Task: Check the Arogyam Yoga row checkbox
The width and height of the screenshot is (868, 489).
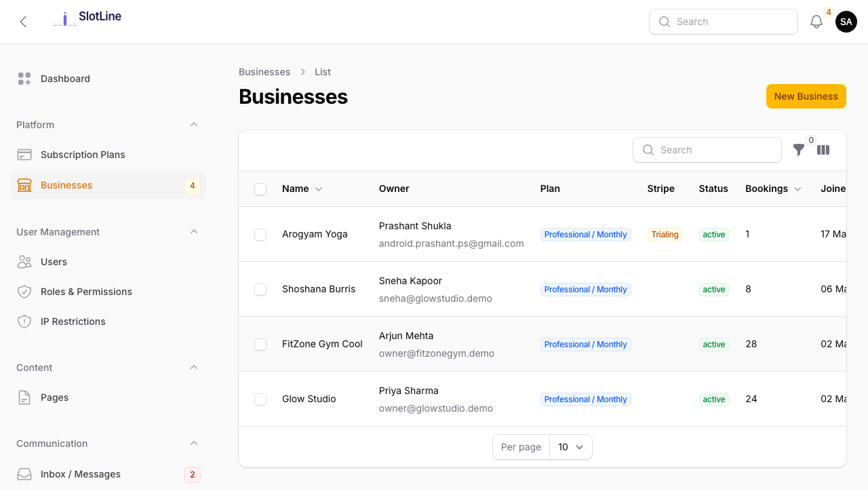Action: click(x=260, y=235)
